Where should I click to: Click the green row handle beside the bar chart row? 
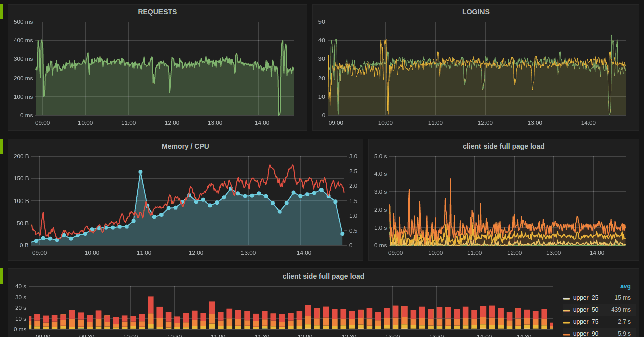(2, 276)
